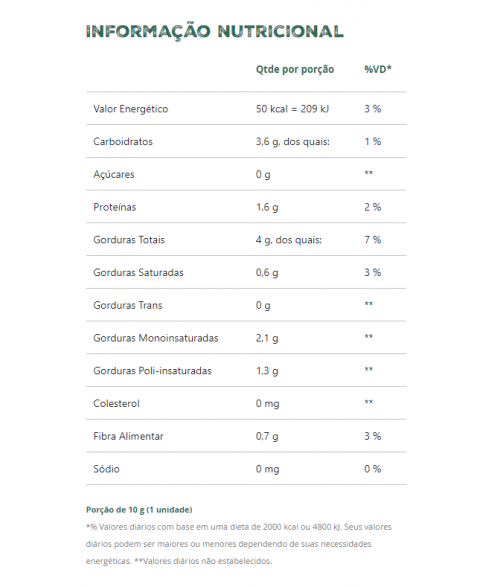The image size is (478, 587).
Task: Select the Valor Energético row label
Action: 131,109
